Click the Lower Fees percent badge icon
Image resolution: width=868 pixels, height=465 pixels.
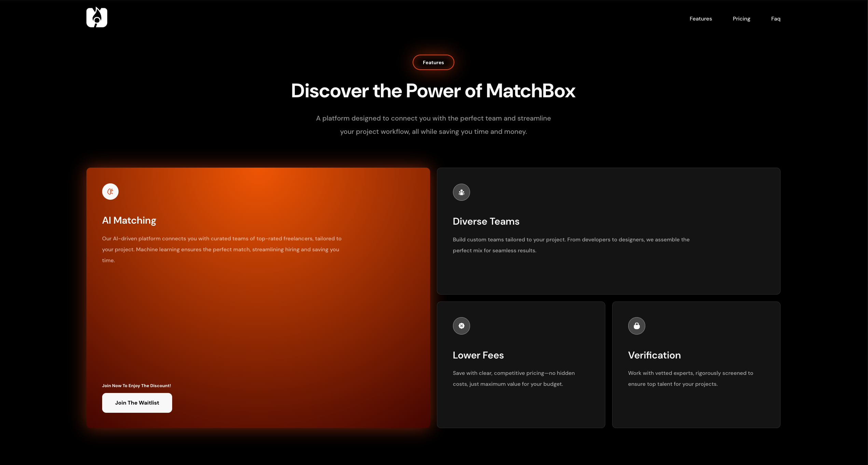click(x=461, y=326)
